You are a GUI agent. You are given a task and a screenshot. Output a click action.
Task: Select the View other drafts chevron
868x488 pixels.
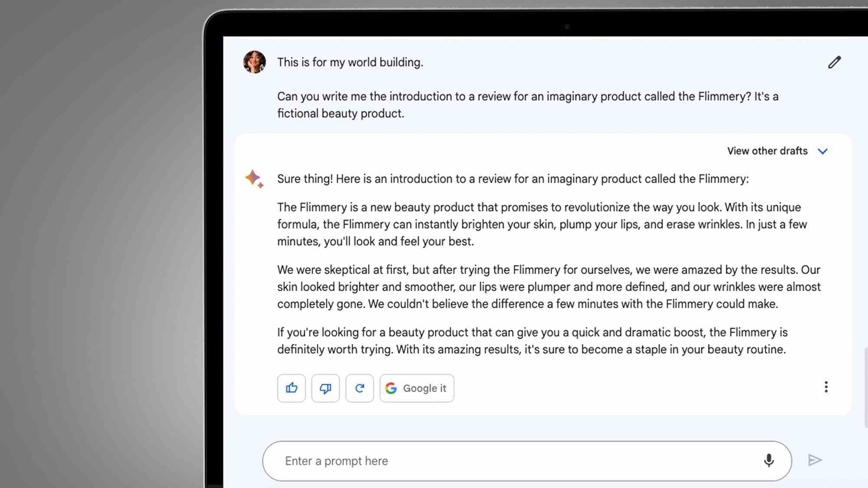coord(823,151)
